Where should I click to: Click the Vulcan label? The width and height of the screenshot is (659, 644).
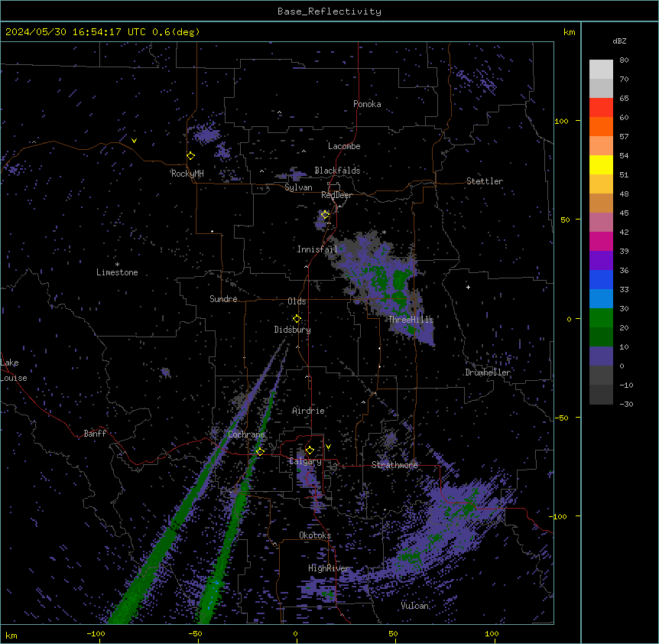click(x=415, y=606)
